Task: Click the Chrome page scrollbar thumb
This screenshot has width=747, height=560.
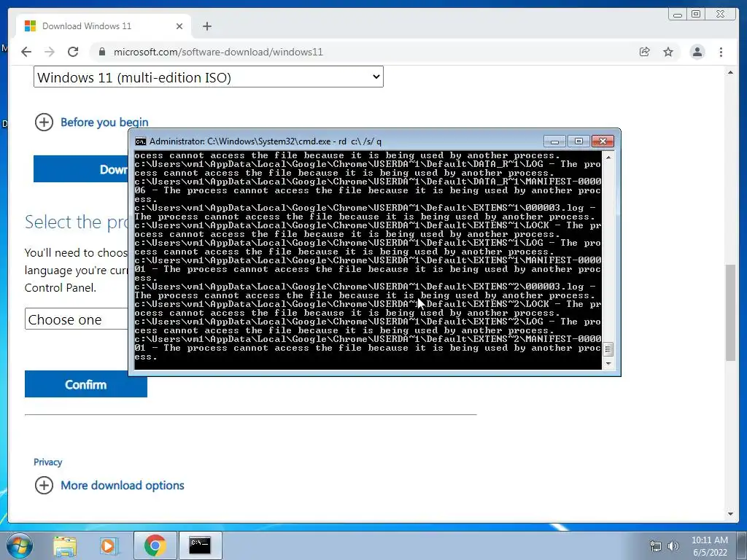Action: (x=730, y=312)
